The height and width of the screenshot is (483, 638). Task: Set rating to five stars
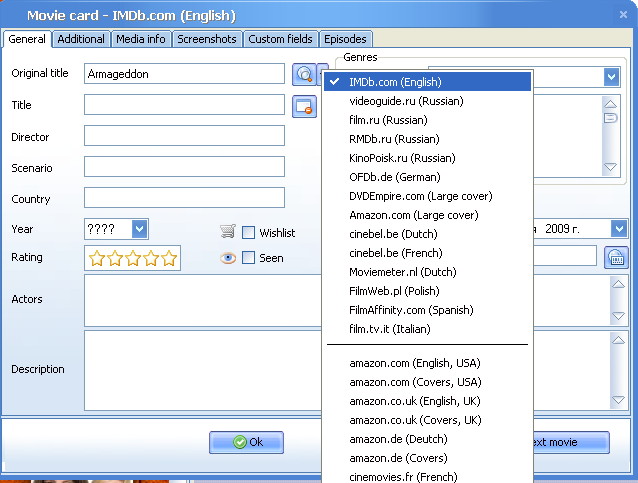(169, 258)
